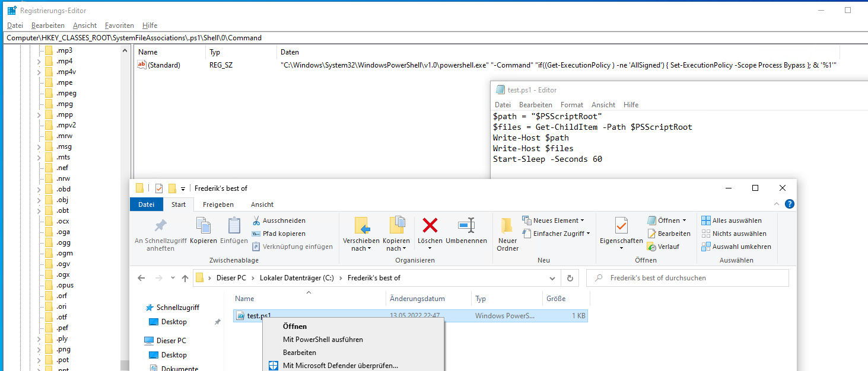Click Ausschneiden scissors icon in Explorer ribbon
Viewport: 868px width, 371px height.
256,220
